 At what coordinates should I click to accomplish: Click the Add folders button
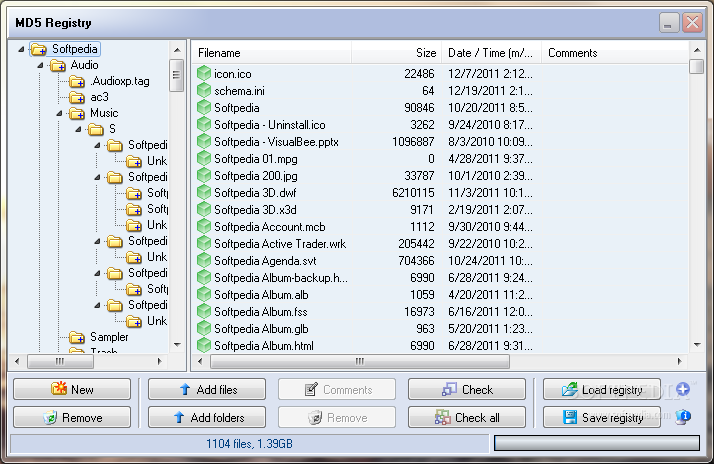207,417
